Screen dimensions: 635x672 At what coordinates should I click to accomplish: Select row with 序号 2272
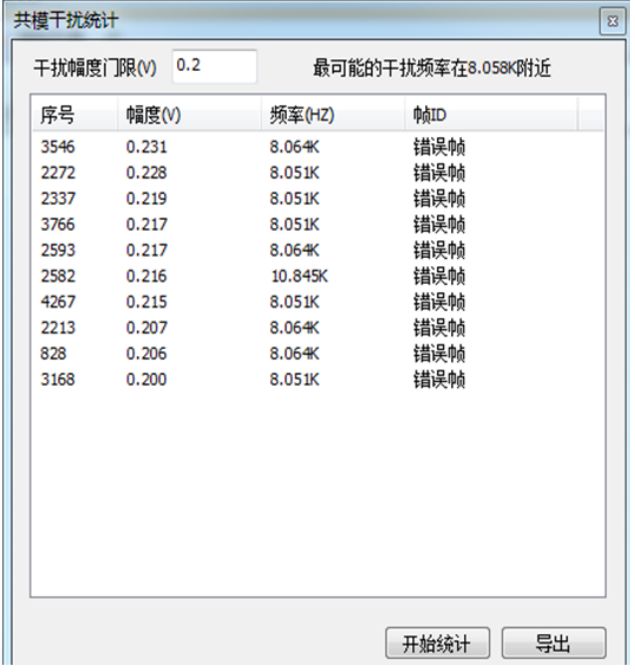(x=318, y=173)
